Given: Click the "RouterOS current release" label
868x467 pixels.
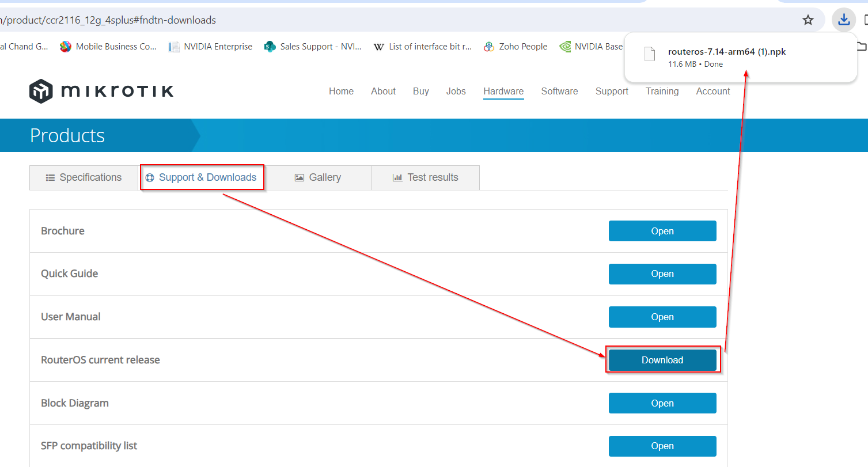Looking at the screenshot, I should (x=100, y=360).
